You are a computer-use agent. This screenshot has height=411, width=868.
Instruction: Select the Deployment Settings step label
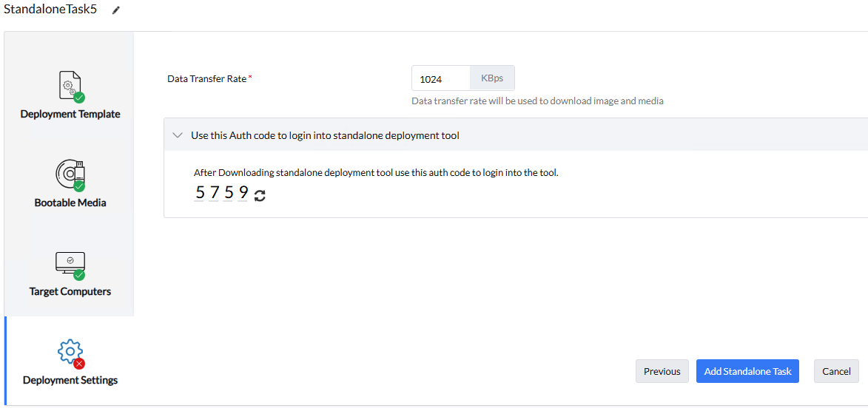tap(70, 380)
